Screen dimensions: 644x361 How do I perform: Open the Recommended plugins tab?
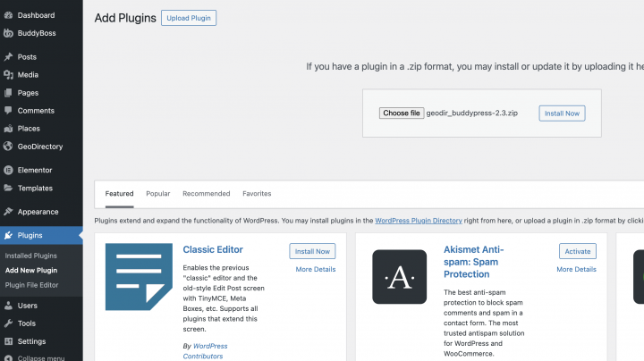pyautogui.click(x=206, y=194)
